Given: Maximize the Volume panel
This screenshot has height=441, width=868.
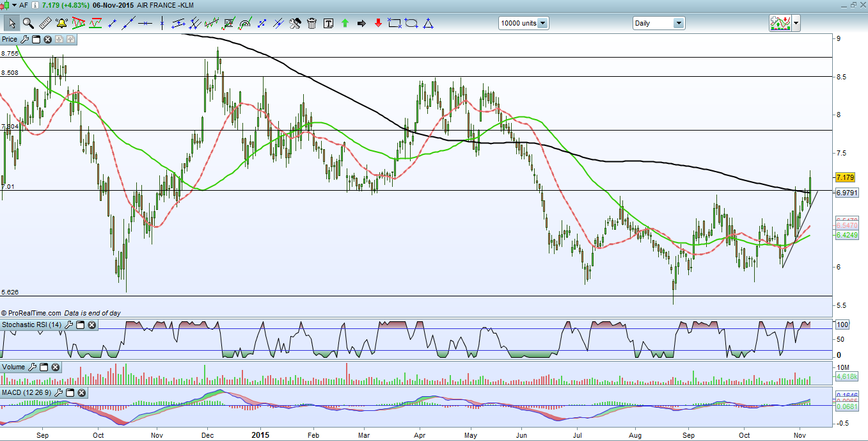Looking at the screenshot, I should [43, 367].
